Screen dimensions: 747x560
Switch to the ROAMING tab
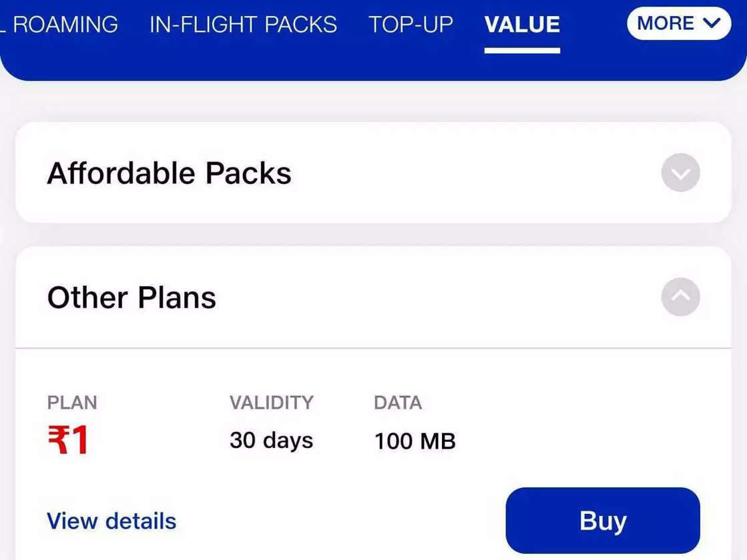pos(63,25)
